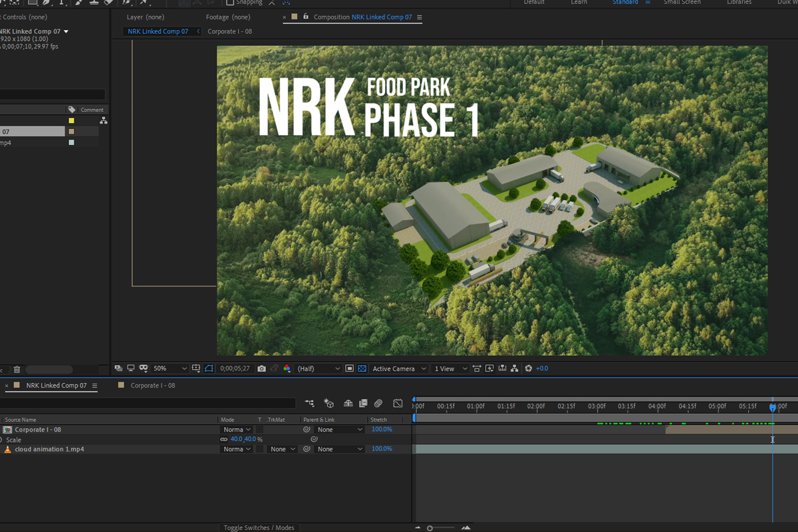Click the VLC cone icon of cloud animation
This screenshot has height=532, width=798.
(x=8, y=450)
